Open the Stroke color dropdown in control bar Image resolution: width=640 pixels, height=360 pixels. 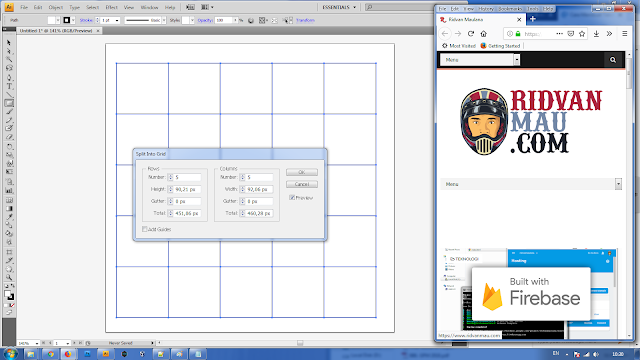point(73,20)
